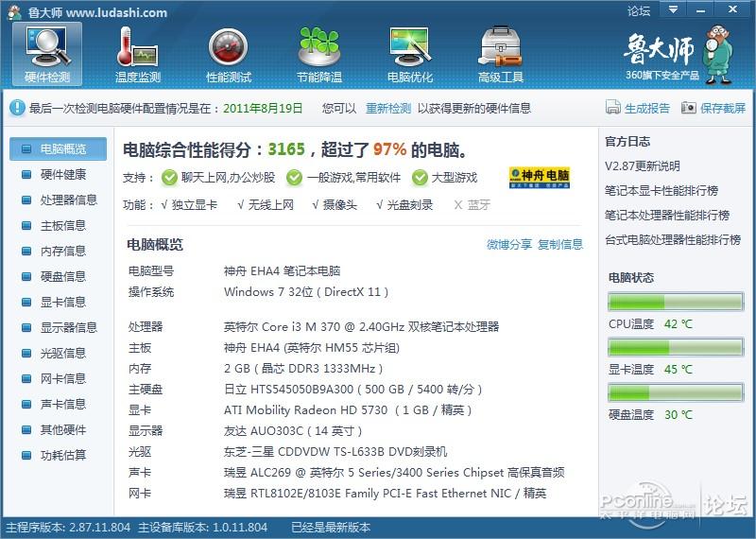The height and width of the screenshot is (539, 756).
Task: Click 保存截屏 save screenshot link
Action: (723, 108)
